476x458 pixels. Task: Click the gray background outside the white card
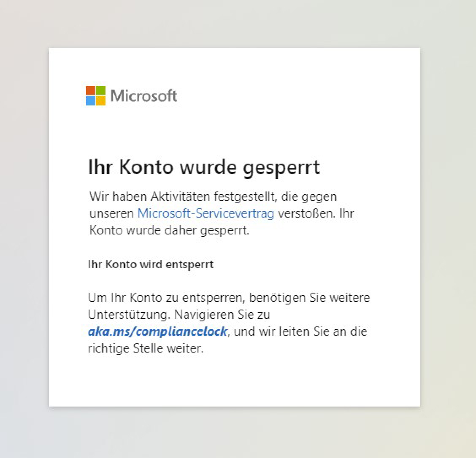click(447, 228)
